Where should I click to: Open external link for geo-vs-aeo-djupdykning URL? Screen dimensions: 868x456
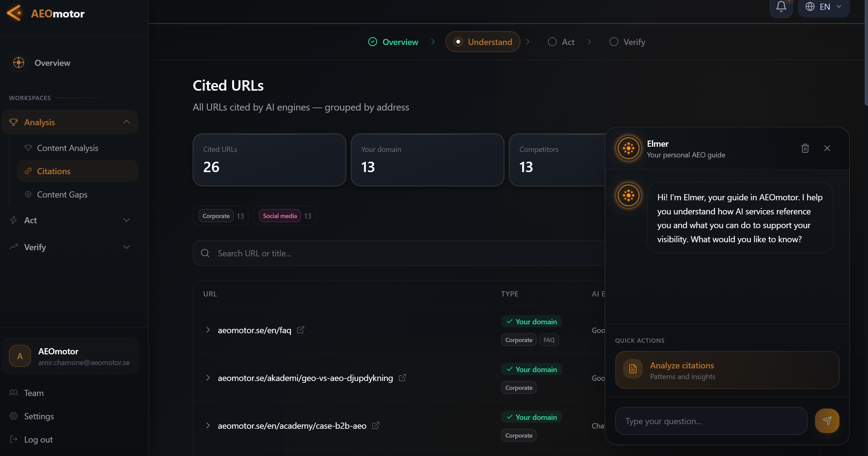[x=402, y=378]
